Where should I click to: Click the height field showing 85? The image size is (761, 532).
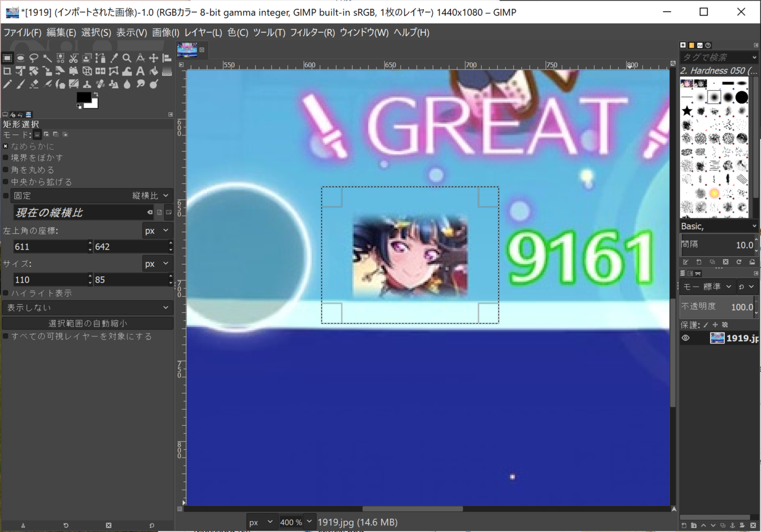tap(130, 280)
